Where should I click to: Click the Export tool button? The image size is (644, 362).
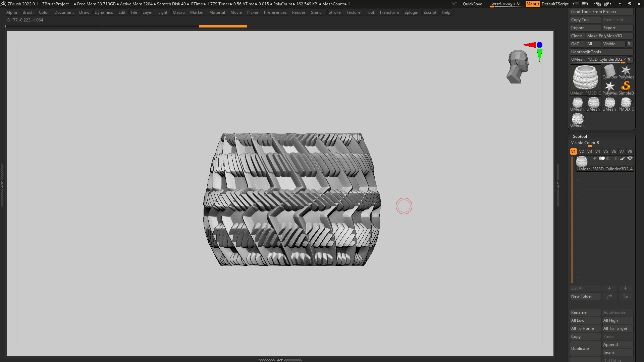[x=618, y=28]
